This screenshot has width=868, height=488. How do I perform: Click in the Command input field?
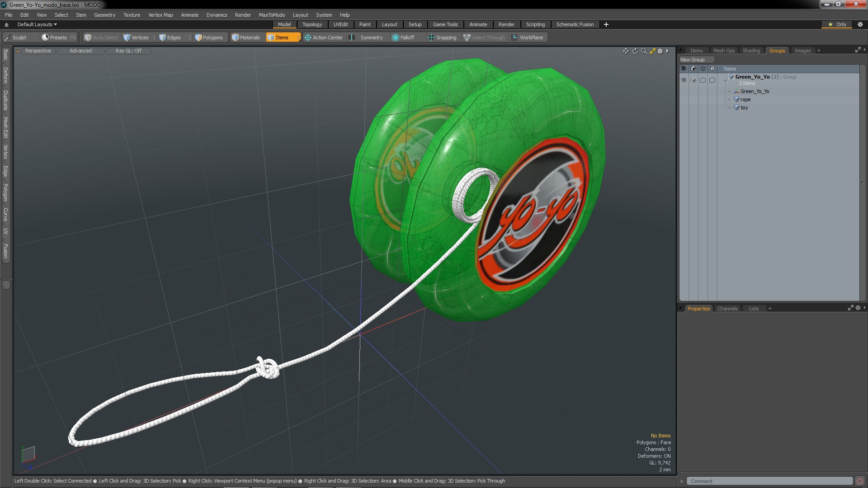coord(769,481)
